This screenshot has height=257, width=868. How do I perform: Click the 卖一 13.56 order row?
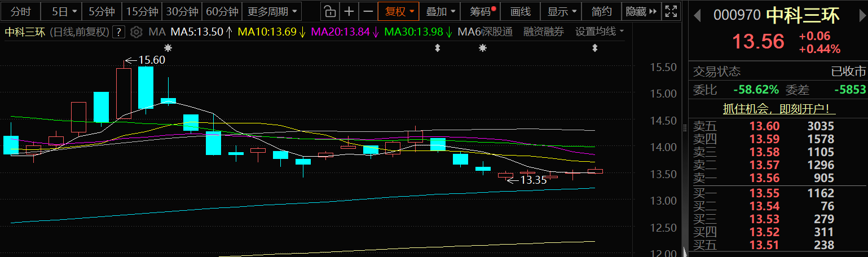coord(779,178)
